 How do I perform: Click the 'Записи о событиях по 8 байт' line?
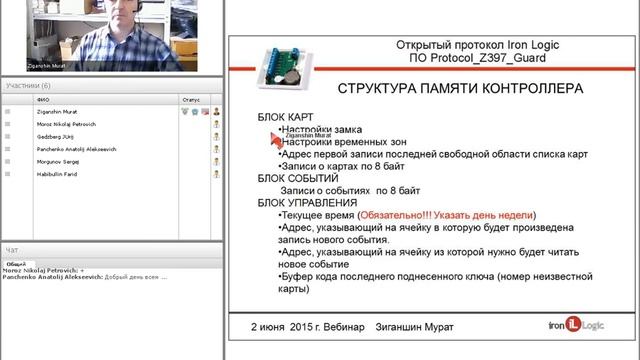350,191
